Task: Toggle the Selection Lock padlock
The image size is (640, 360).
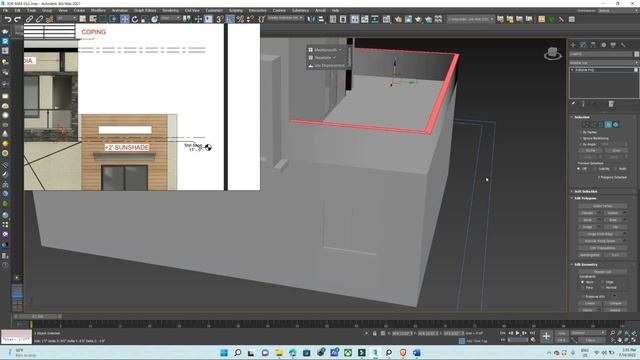Action: pyautogui.click(x=375, y=333)
